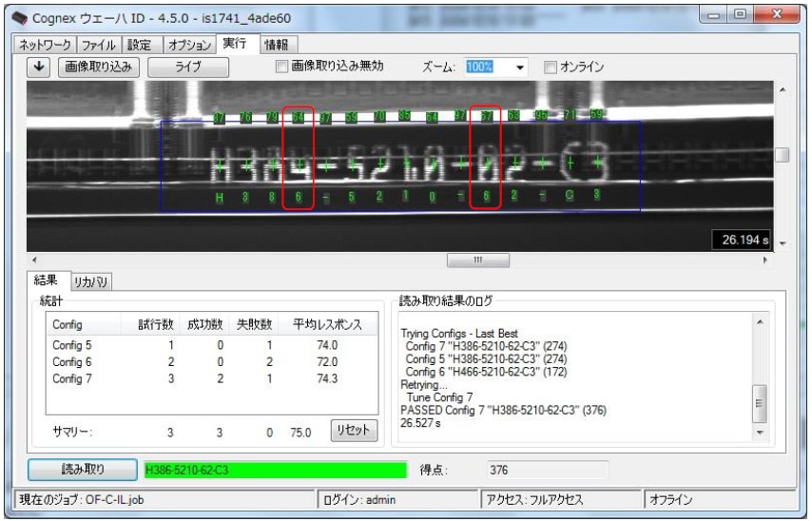
Task: Click 読み取り button
Action: point(83,470)
